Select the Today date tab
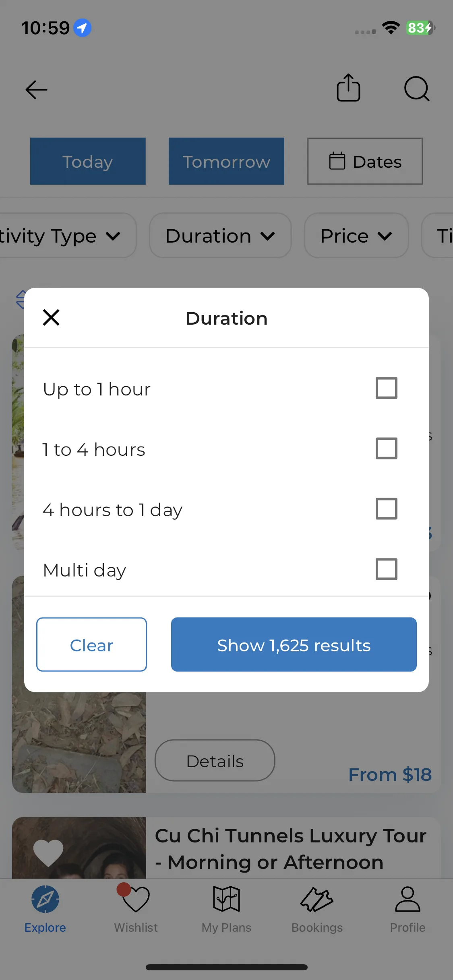 tap(88, 161)
